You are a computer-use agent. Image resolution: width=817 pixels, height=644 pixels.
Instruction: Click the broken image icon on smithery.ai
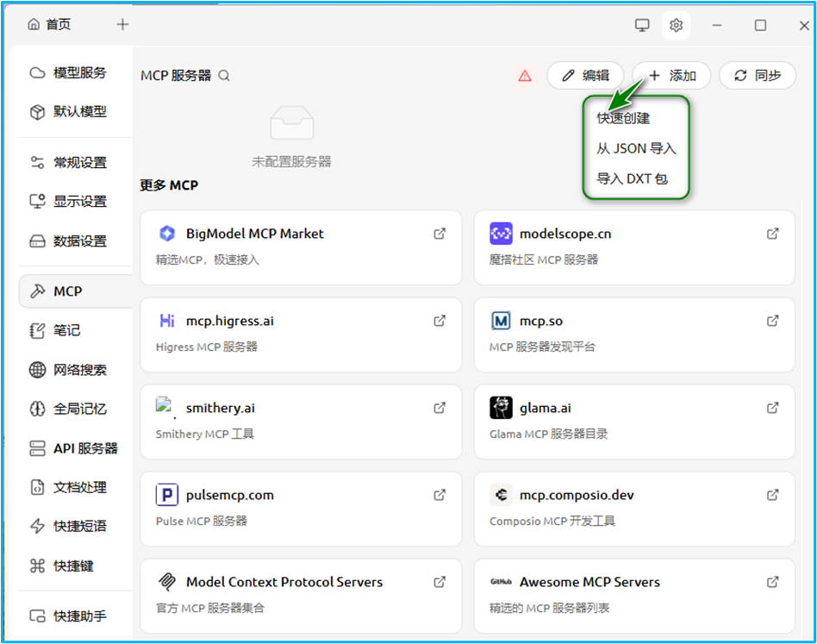(x=165, y=406)
